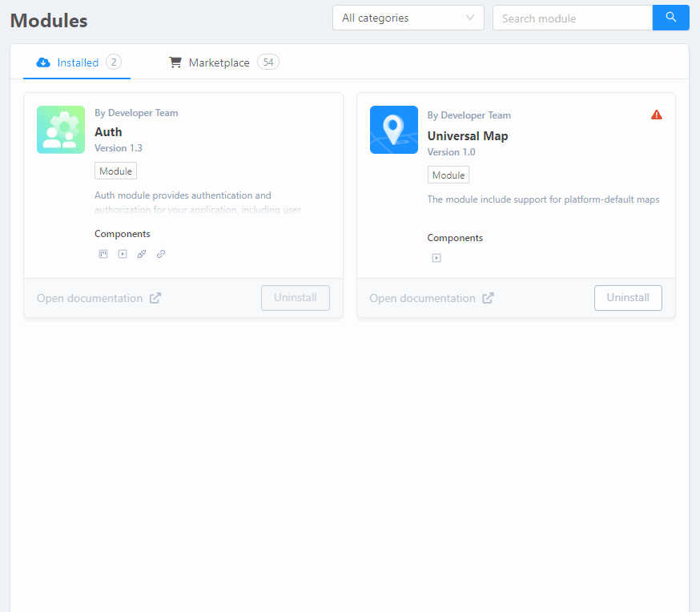Click the Auth module logo thumbnail
This screenshot has height=612, width=700.
pos(61,130)
